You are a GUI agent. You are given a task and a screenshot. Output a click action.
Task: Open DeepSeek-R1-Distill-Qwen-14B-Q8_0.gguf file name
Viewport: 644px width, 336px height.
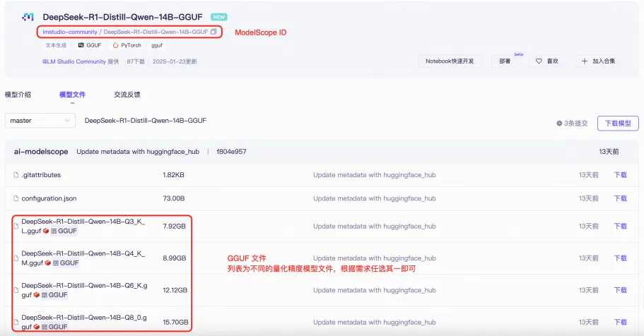[x=84, y=322]
